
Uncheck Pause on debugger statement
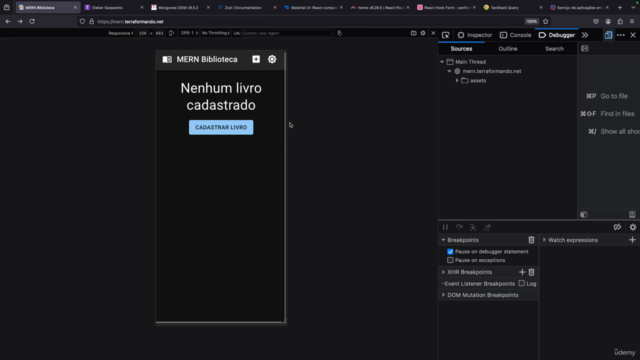click(x=450, y=252)
